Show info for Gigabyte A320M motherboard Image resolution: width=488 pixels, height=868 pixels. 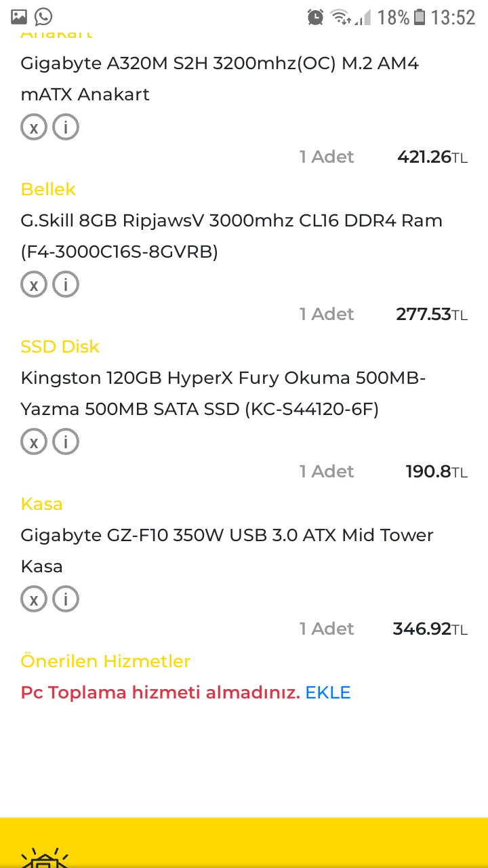(x=66, y=127)
